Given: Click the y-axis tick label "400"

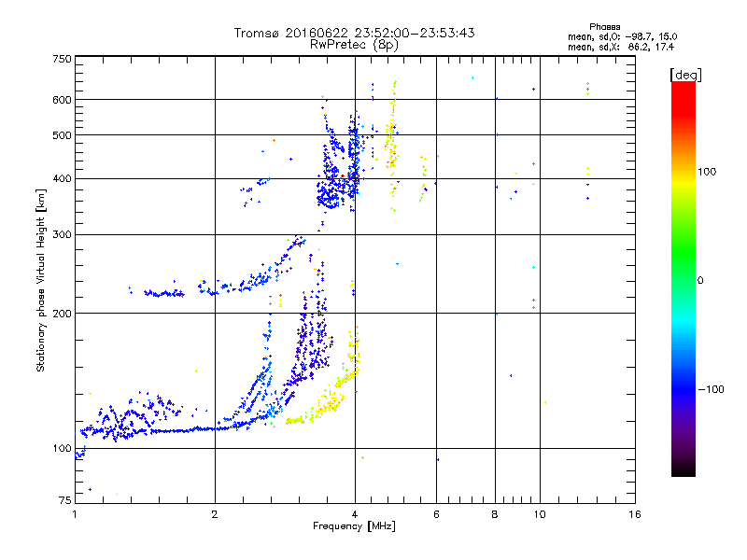Looking at the screenshot, I should (x=62, y=178).
